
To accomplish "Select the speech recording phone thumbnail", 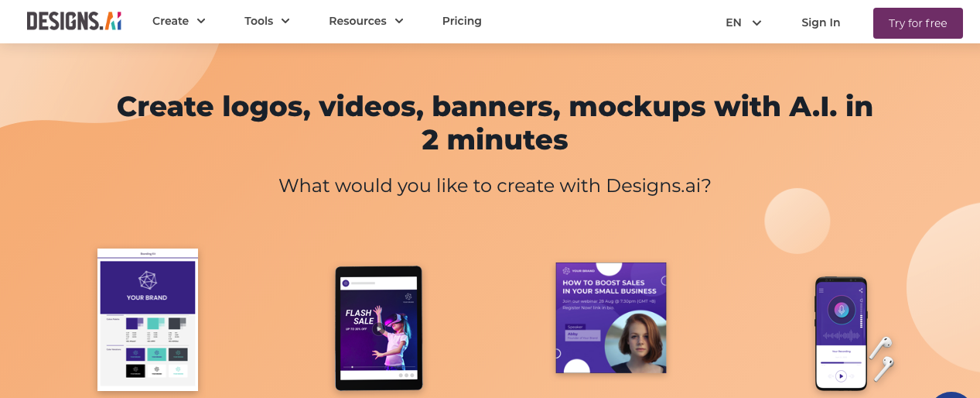I will (841, 334).
